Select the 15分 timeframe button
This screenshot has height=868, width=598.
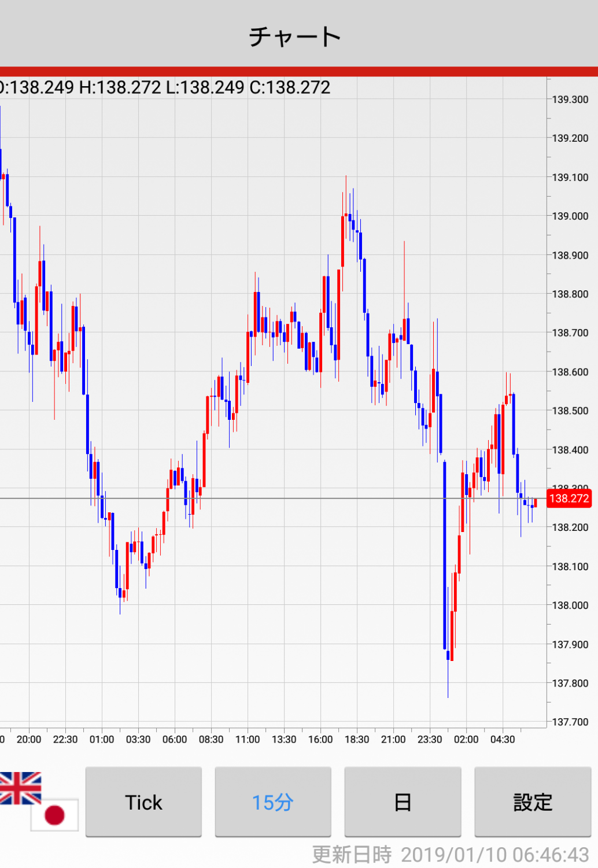273,802
